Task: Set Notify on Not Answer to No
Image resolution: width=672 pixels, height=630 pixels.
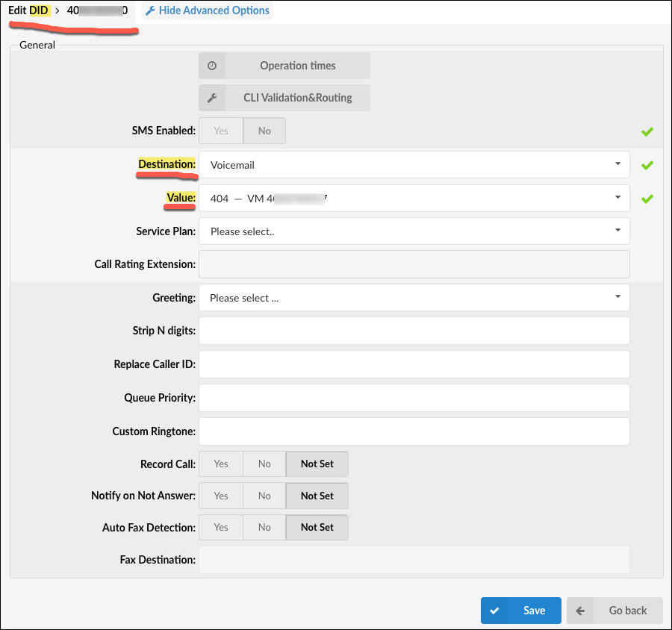Action: (x=264, y=496)
